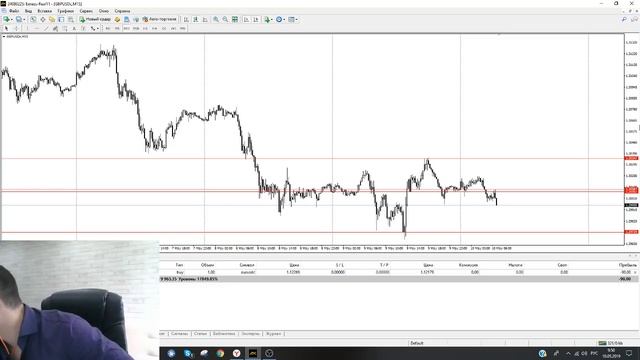Viewport: 640px width, 360px height.
Task: Select the cursor arrow tool
Action: tap(6, 29)
